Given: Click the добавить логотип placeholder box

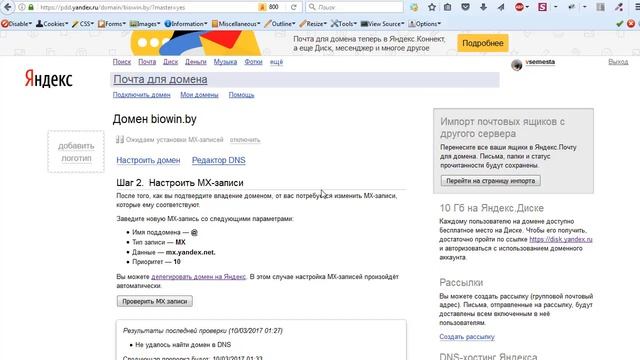Looking at the screenshot, I should pyautogui.click(x=76, y=152).
